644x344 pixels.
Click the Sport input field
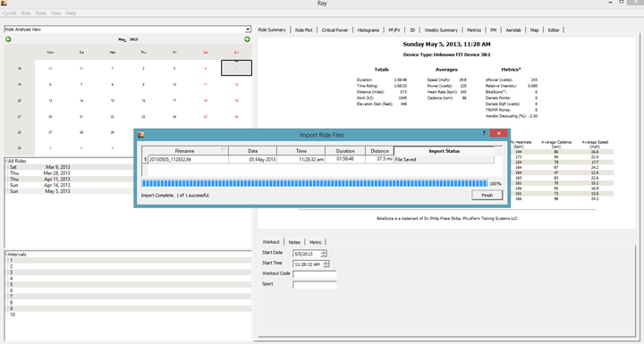click(x=315, y=284)
